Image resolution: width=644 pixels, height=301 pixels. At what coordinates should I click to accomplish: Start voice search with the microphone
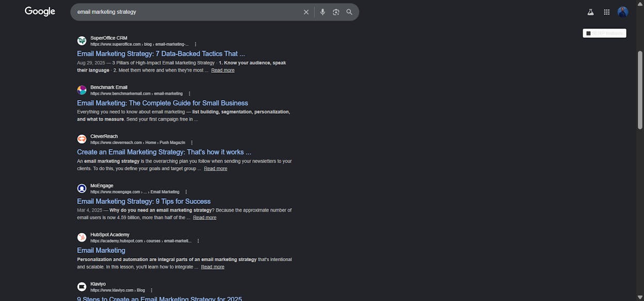pyautogui.click(x=323, y=12)
